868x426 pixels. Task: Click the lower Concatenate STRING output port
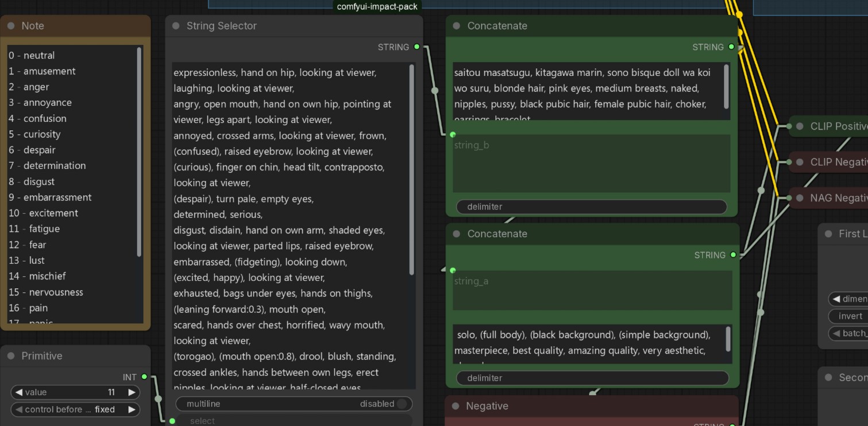tap(733, 255)
